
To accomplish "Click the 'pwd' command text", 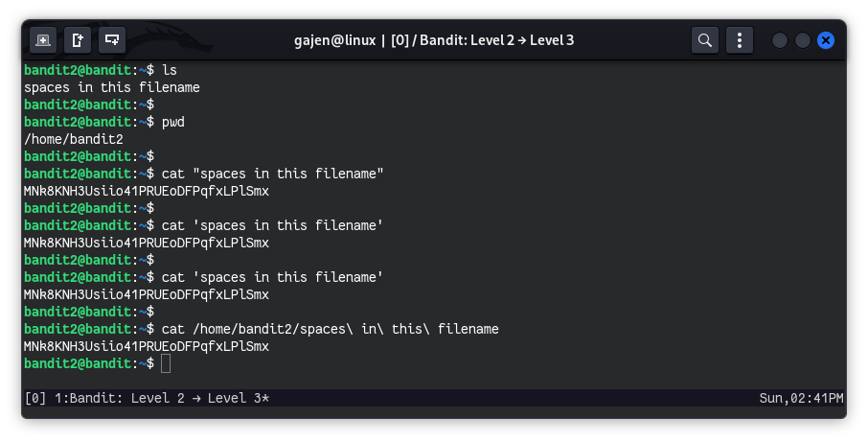I will (x=173, y=122).
